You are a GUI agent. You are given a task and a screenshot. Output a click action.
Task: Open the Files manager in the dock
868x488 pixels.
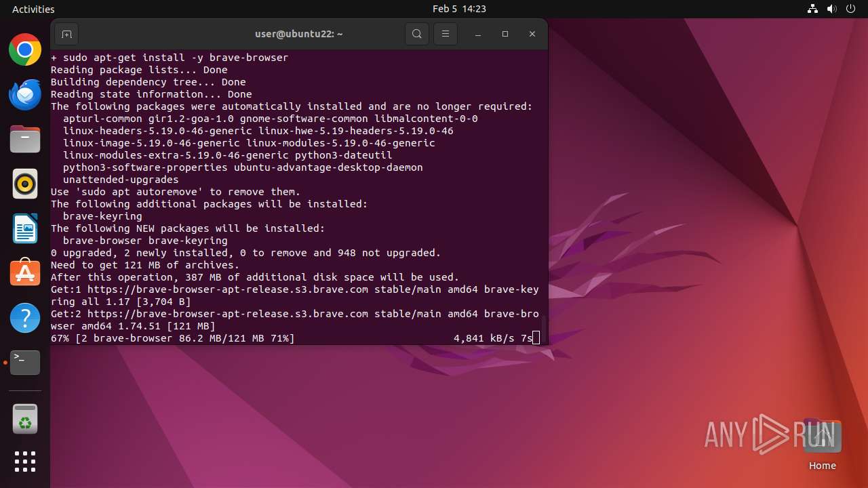pyautogui.click(x=25, y=139)
